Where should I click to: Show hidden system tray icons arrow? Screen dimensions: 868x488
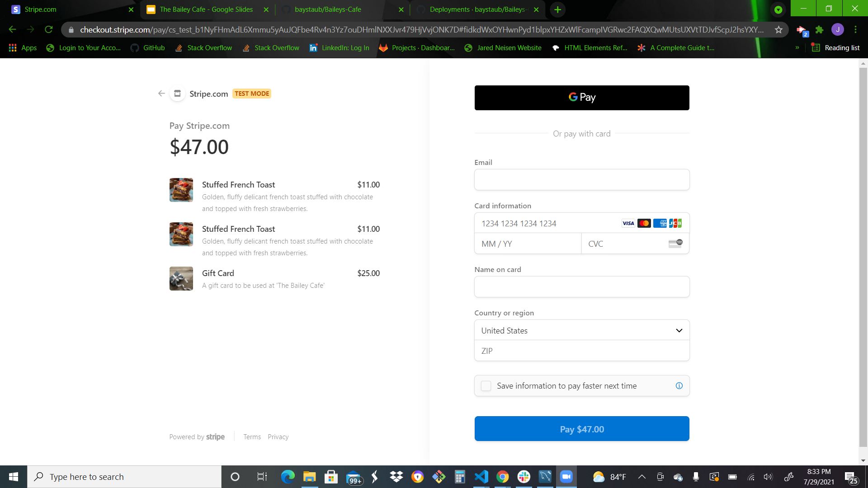(642, 477)
